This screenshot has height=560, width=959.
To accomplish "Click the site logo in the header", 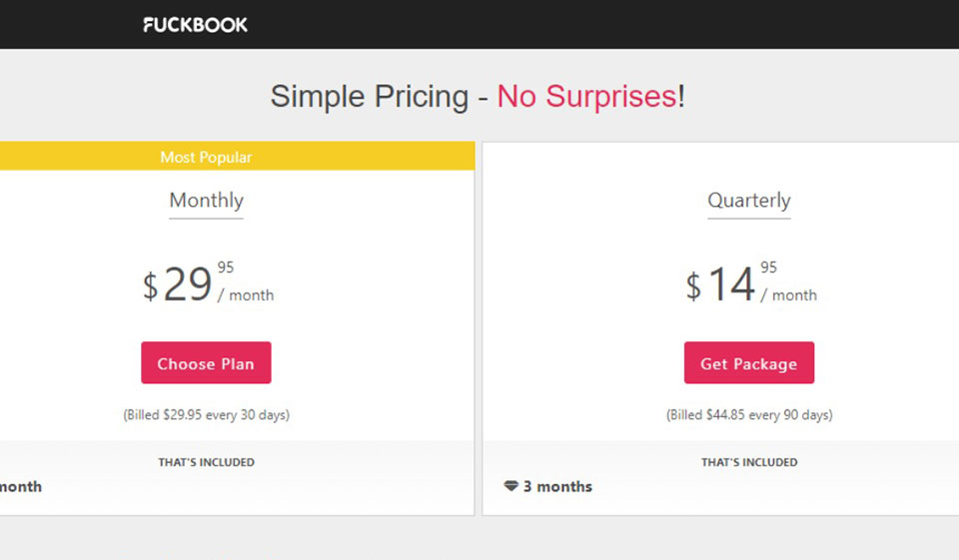I will pyautogui.click(x=195, y=24).
